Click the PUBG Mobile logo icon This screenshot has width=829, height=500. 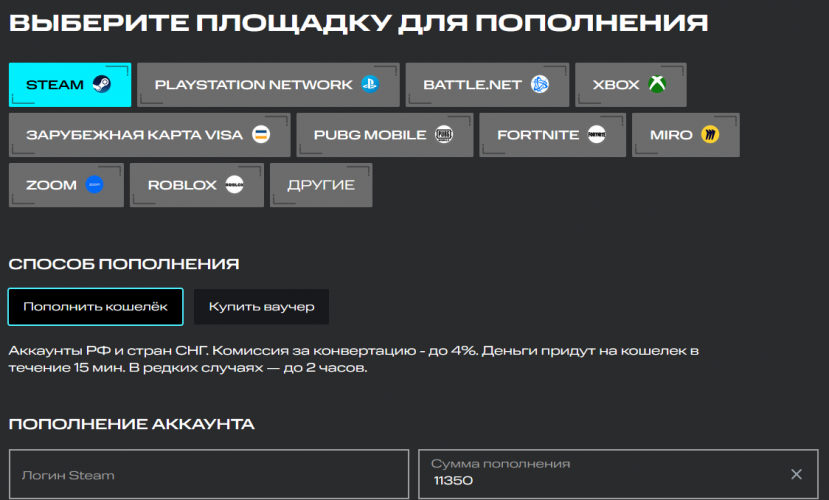(x=444, y=135)
